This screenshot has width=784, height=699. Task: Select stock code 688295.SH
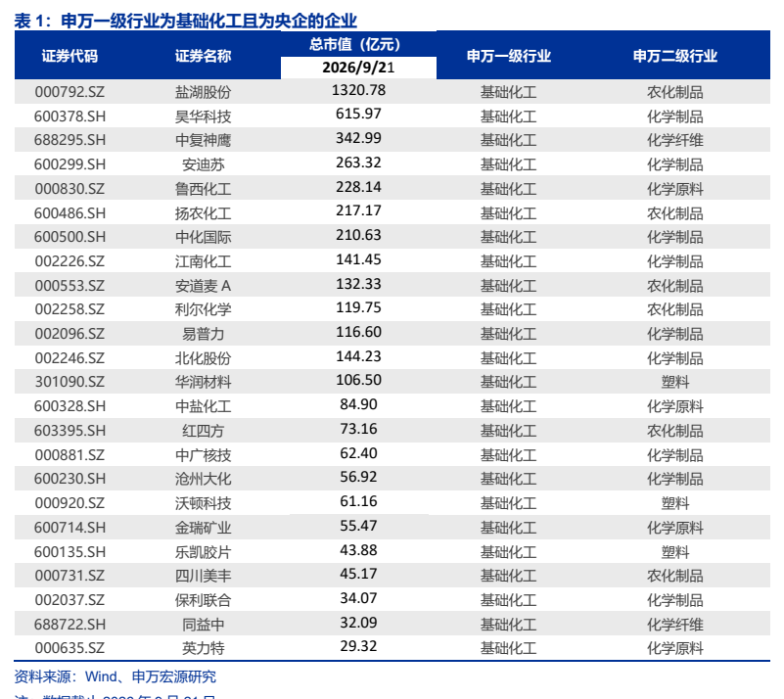tap(69, 140)
